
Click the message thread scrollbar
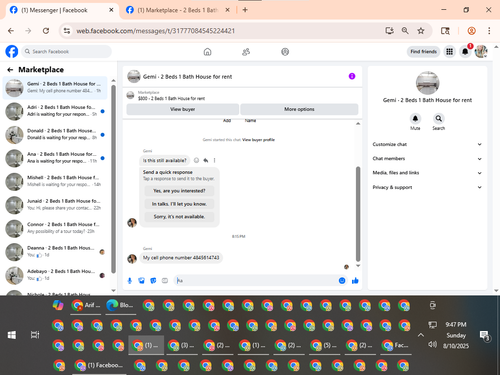358,214
